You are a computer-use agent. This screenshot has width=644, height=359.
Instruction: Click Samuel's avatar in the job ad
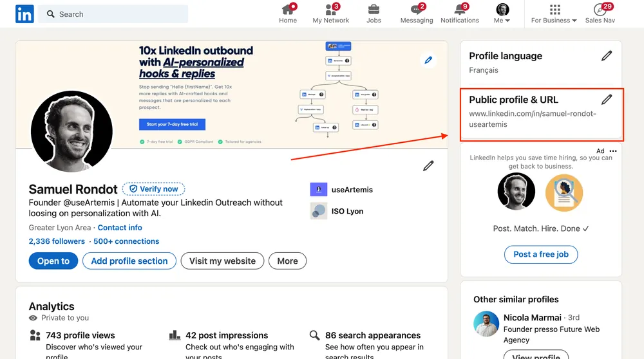click(516, 192)
